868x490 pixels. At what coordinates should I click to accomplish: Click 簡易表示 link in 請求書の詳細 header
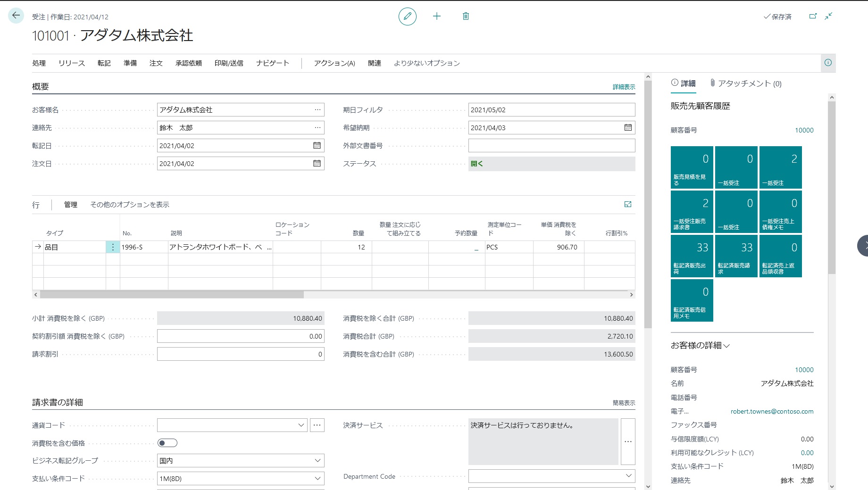624,403
